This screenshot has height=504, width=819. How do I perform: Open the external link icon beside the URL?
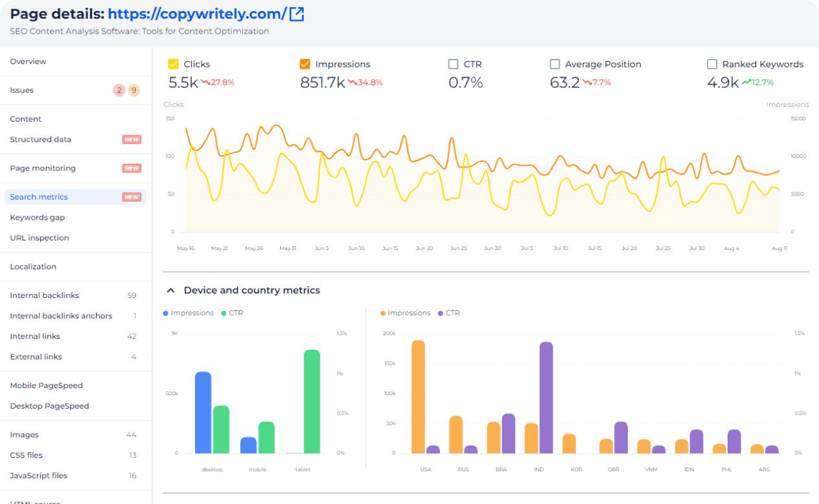297,14
